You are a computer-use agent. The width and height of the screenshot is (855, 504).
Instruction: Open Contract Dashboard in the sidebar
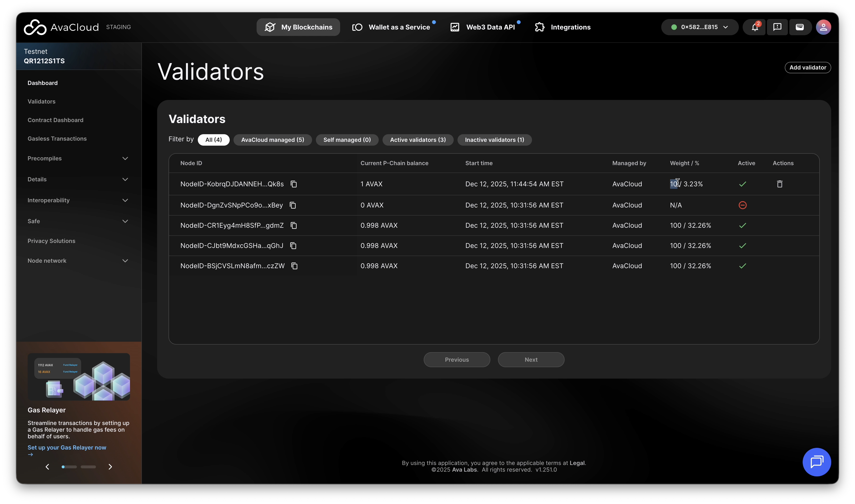click(55, 120)
